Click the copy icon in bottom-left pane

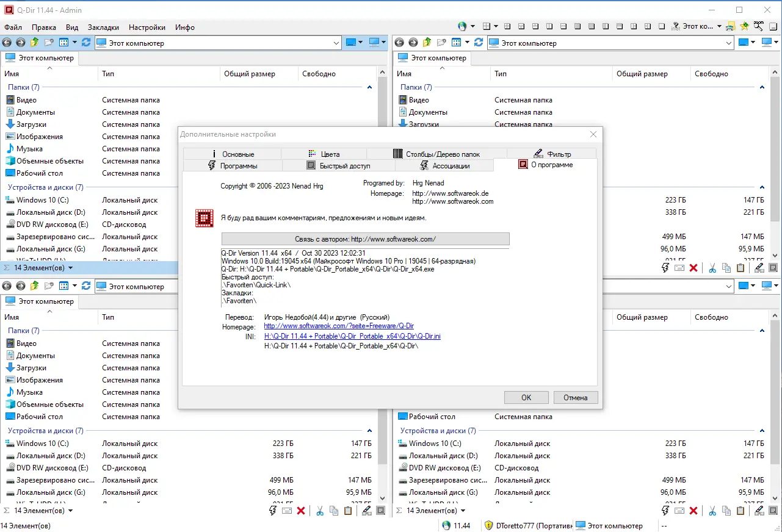coord(334,511)
